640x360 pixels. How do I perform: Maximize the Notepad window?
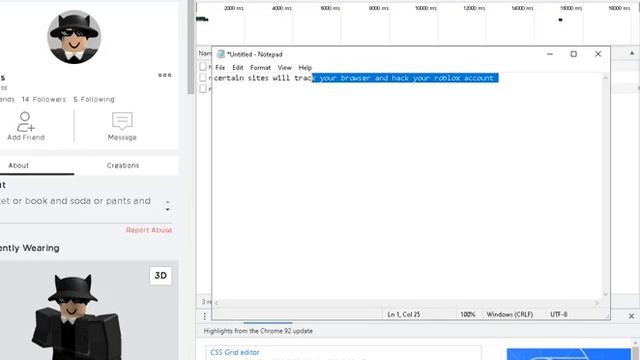coord(573,54)
